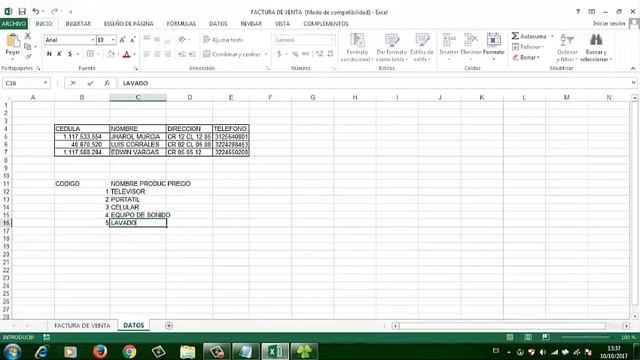Toggle bold N formatting

49,54
